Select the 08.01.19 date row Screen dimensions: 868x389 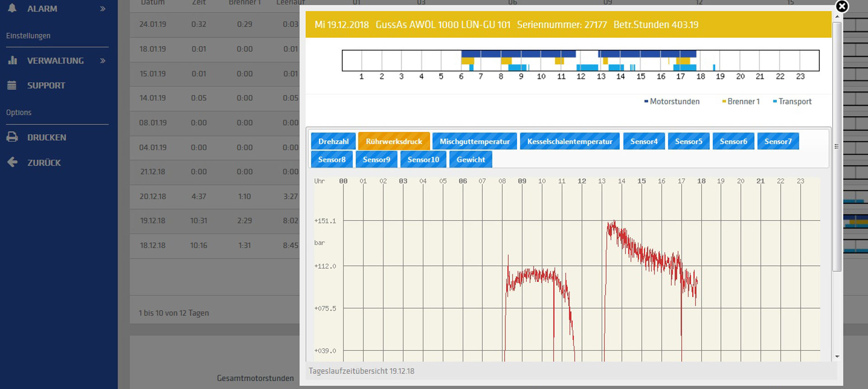(215, 123)
